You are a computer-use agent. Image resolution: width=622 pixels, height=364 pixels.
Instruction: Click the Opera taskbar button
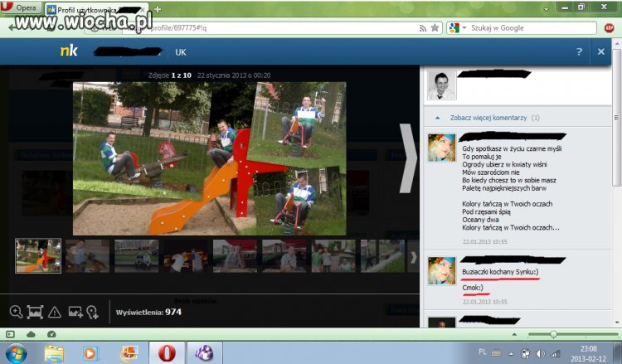pyautogui.click(x=167, y=352)
